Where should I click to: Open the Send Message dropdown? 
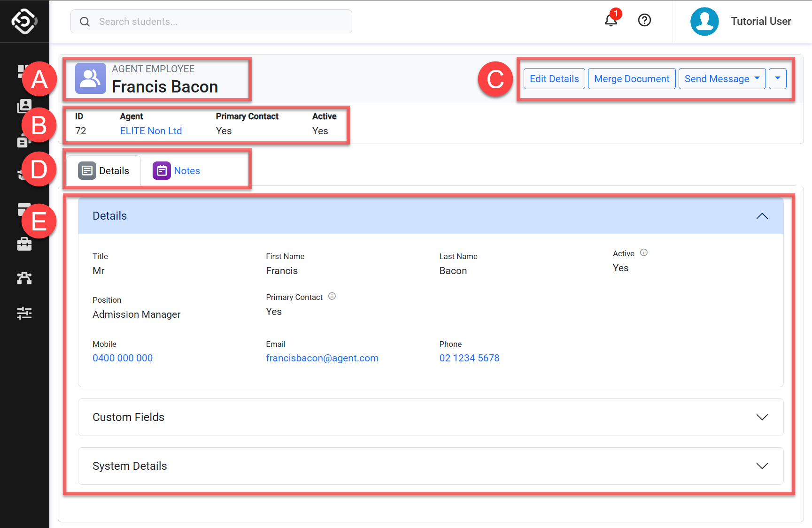point(722,79)
